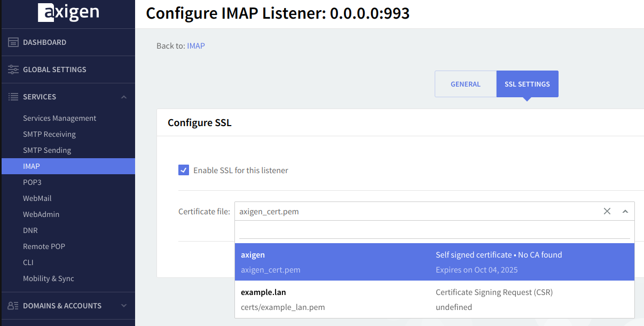Open Services Management page
The image size is (644, 326).
59,118
